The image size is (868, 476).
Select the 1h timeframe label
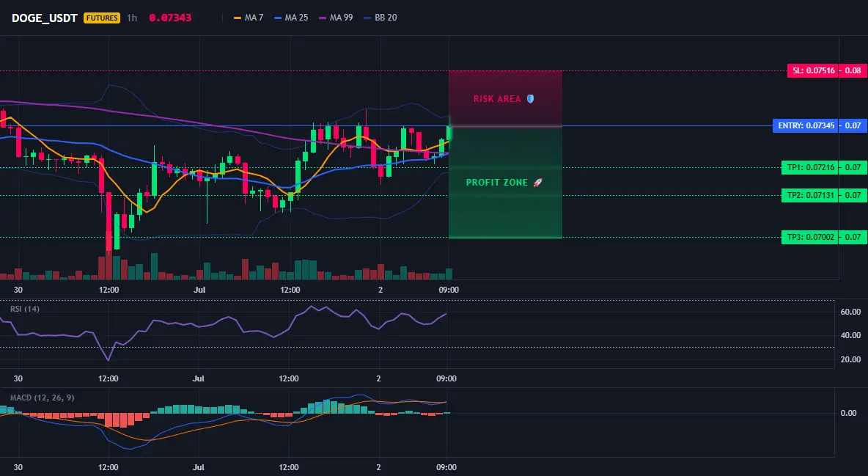(132, 18)
